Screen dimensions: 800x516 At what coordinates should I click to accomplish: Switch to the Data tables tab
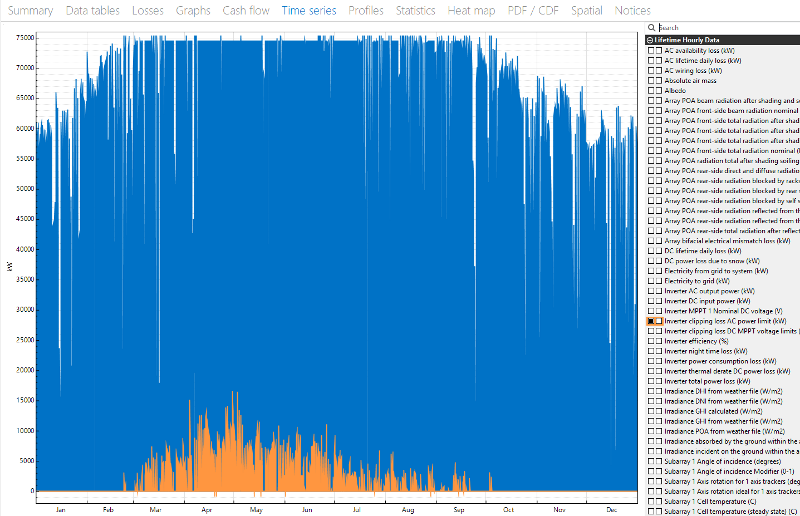pyautogui.click(x=93, y=11)
